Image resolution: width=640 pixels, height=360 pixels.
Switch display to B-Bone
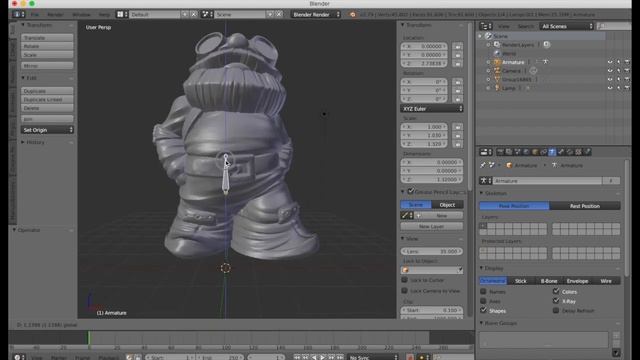click(549, 281)
